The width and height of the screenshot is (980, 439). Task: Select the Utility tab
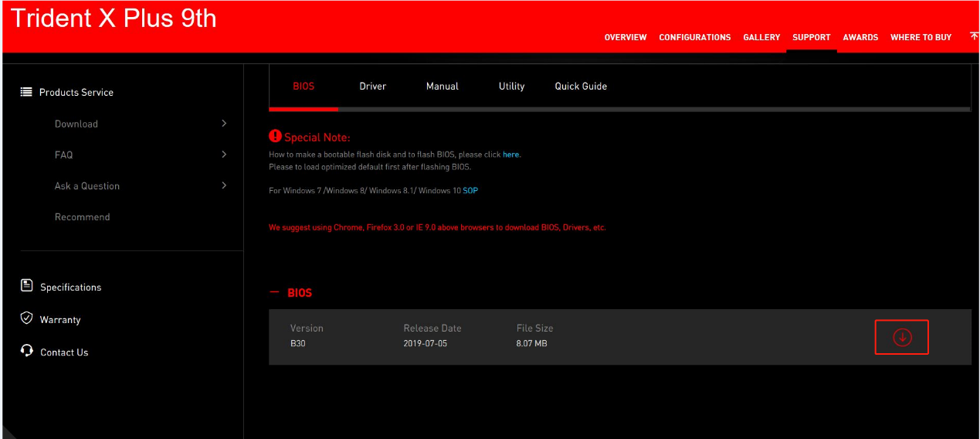tap(511, 87)
